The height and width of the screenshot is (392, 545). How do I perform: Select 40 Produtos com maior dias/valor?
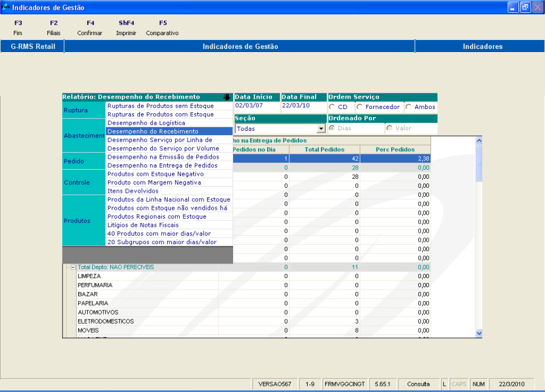159,233
